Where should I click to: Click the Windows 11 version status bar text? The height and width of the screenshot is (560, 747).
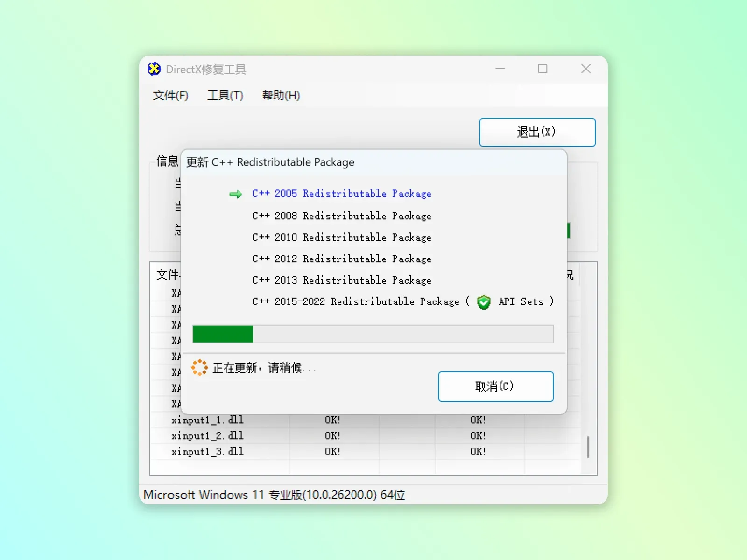[x=274, y=495]
